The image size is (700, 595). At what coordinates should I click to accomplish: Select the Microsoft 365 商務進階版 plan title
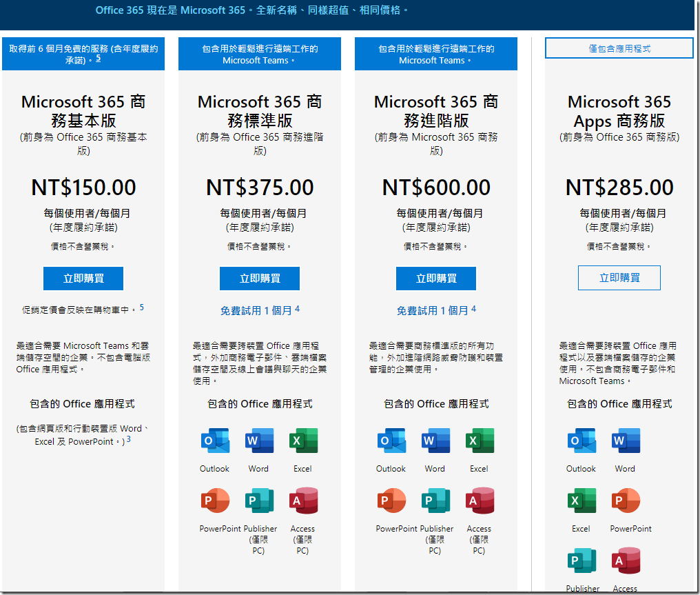point(436,111)
